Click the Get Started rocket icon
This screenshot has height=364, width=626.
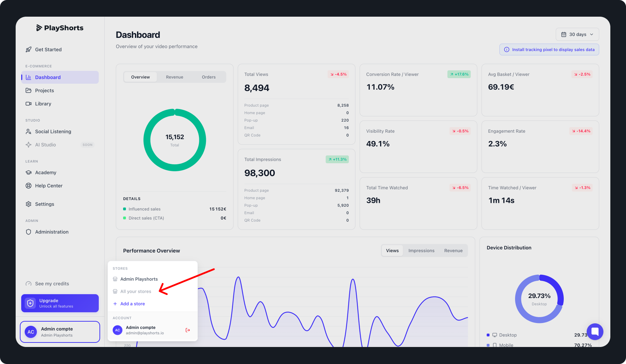click(x=29, y=50)
